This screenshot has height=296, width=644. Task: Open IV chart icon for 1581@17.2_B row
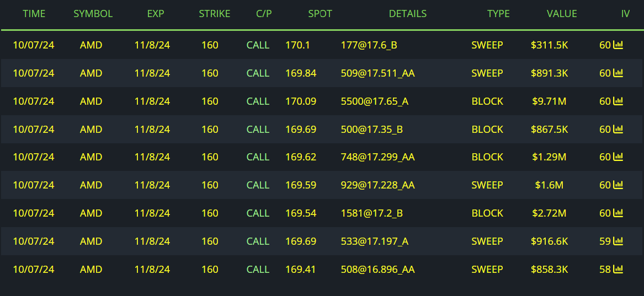pyautogui.click(x=618, y=213)
